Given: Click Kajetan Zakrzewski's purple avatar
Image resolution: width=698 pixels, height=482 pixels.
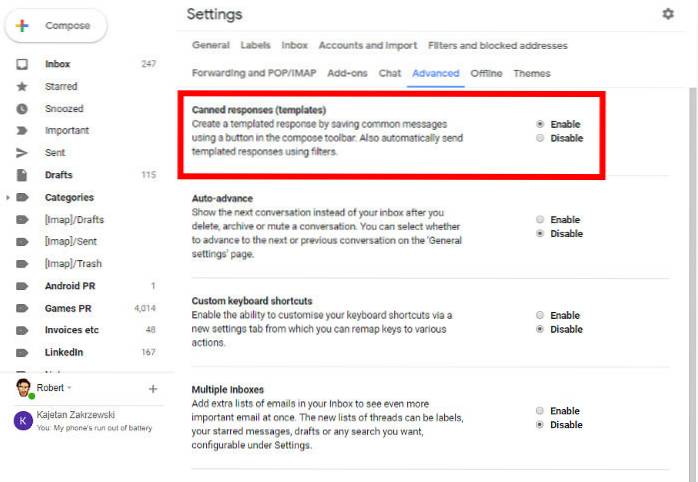Looking at the screenshot, I should tap(22, 421).
